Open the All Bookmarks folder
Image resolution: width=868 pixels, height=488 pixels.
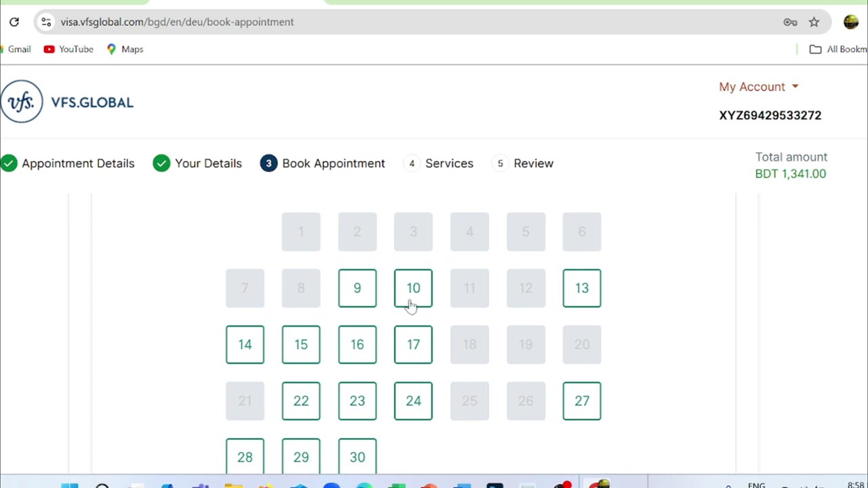pos(838,49)
